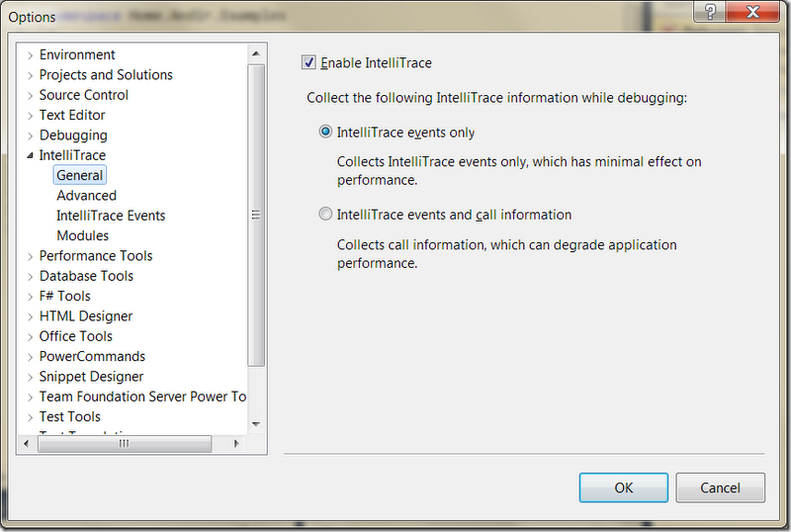Image resolution: width=791 pixels, height=532 pixels.
Task: Uncheck Enable IntelliTrace checkbox
Action: coord(308,62)
